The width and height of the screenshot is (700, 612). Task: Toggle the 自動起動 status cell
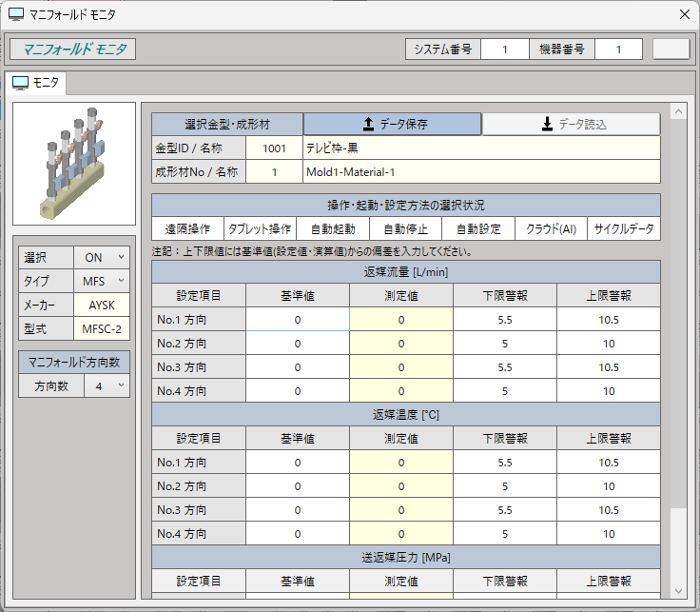(x=333, y=229)
